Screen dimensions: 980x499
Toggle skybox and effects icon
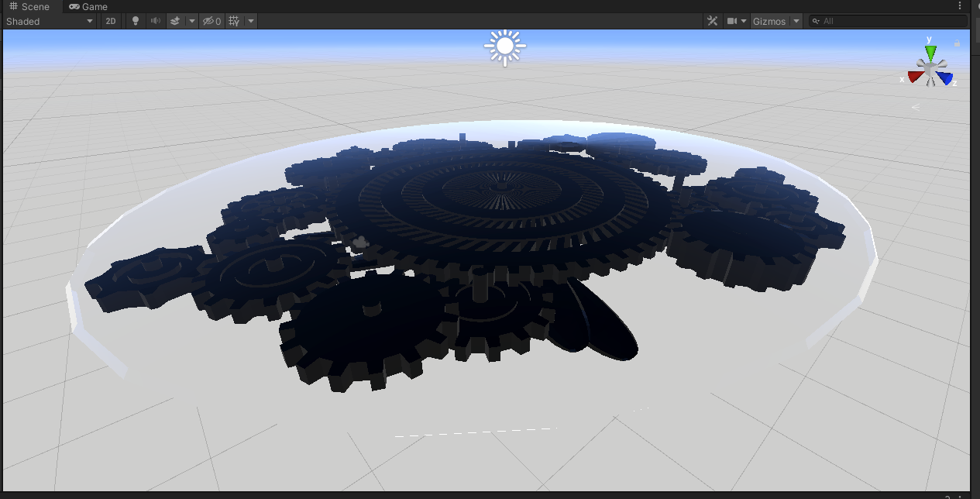tap(176, 21)
